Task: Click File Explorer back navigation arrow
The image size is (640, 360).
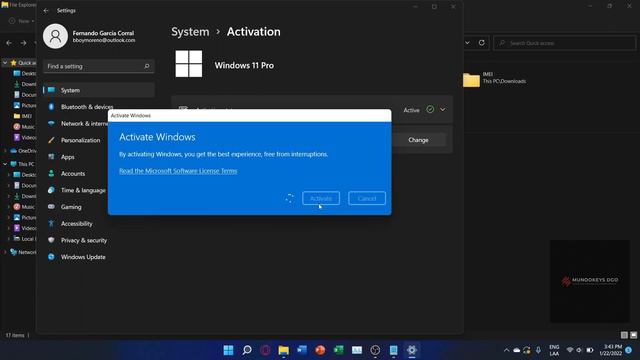Action: tap(9, 43)
